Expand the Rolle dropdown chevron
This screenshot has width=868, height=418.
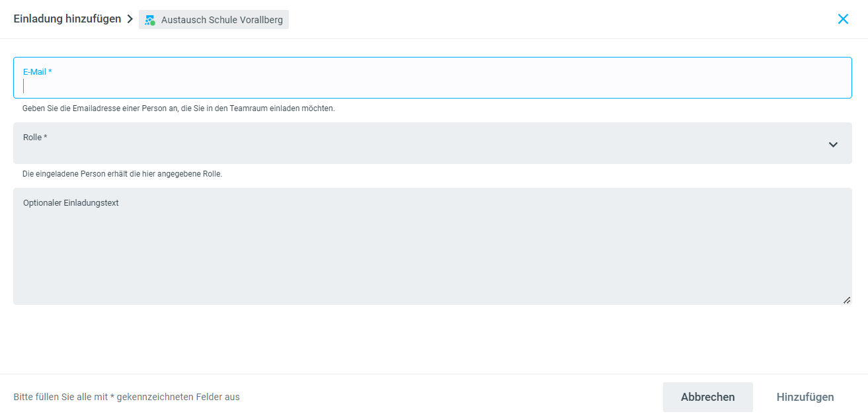[x=833, y=144]
